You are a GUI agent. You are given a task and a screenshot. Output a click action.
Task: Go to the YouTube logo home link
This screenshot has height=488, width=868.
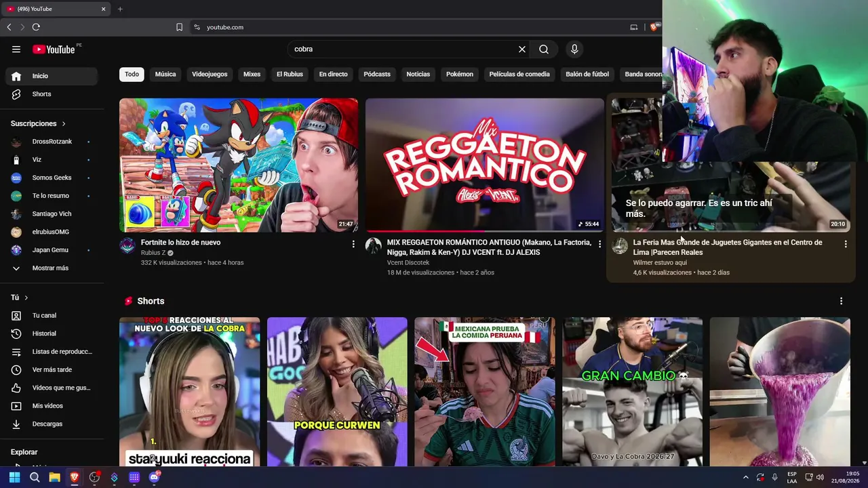(x=54, y=49)
